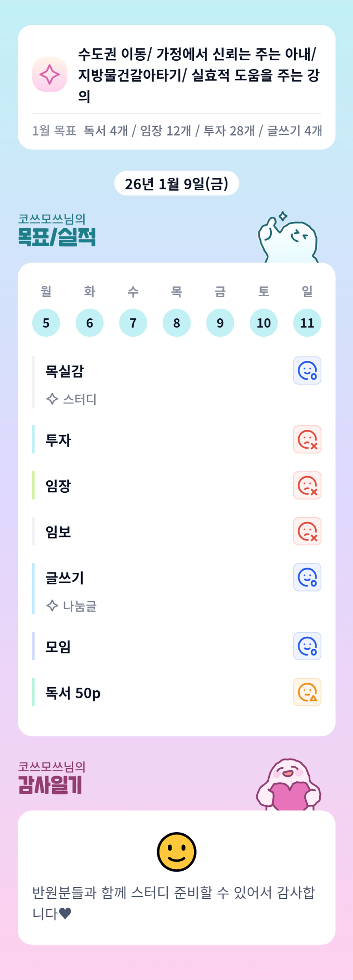Viewport: 353px width, 980px height.
Task: Select Thursday the 8th
Action: click(x=177, y=323)
